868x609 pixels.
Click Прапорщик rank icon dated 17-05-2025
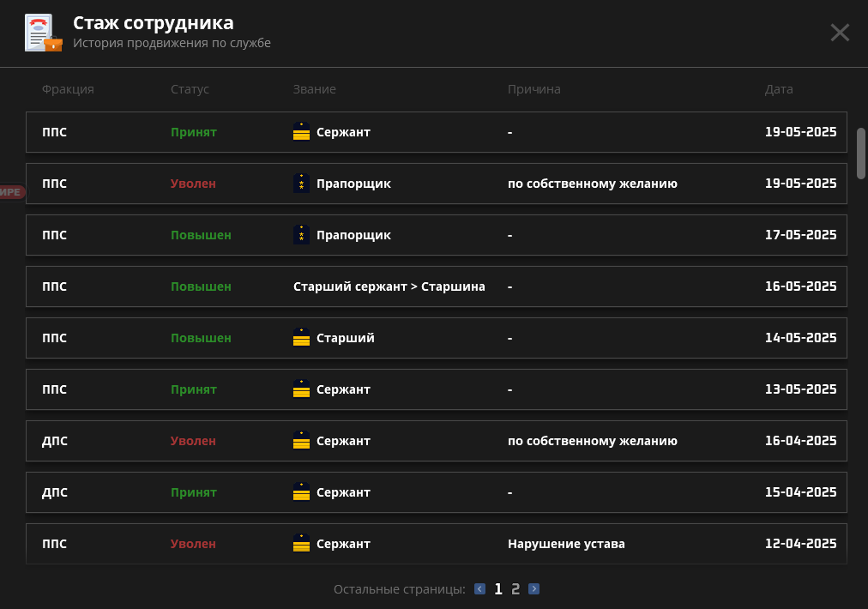click(x=301, y=235)
